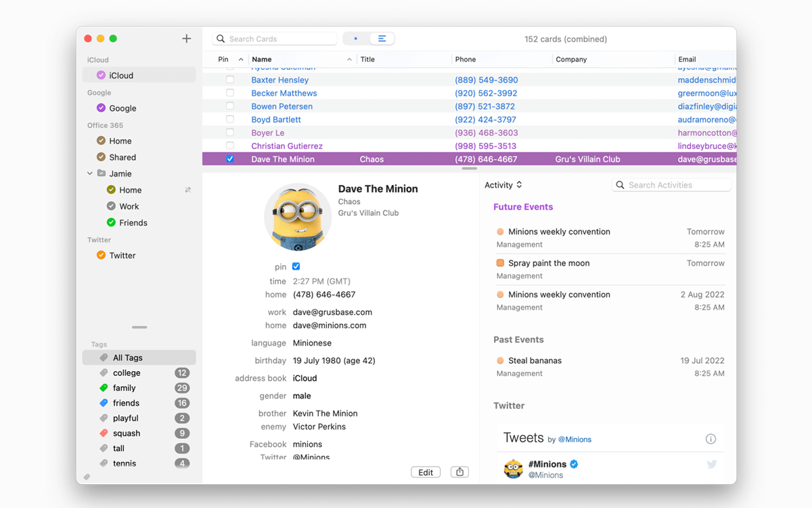Viewport: 812px width, 508px height.
Task: Click the Search Cards field
Action: (274, 39)
